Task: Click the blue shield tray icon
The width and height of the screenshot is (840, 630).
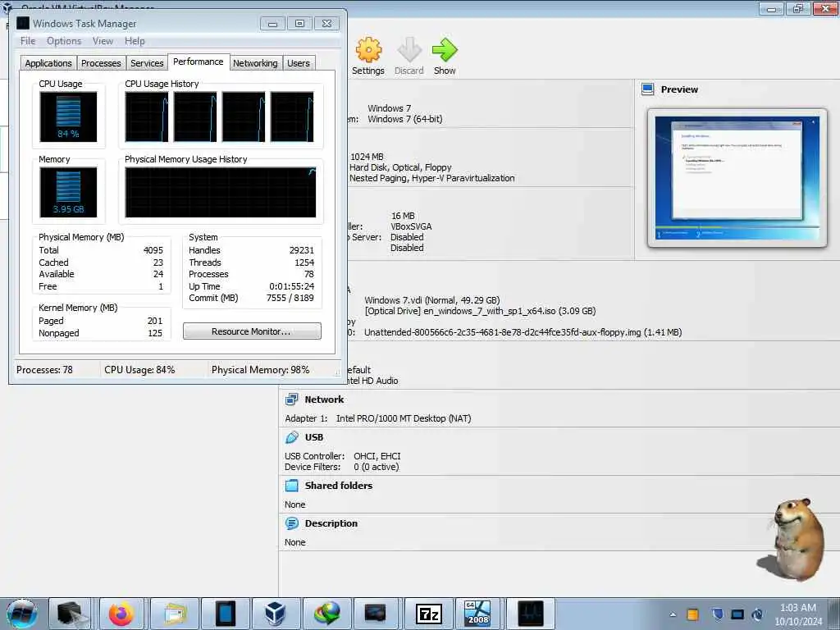Action: tap(717, 614)
